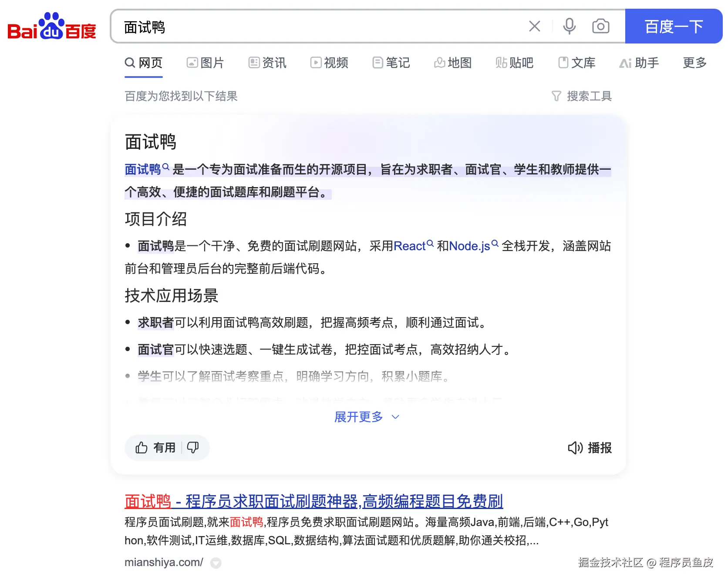Viewport: 728px width, 583px height.
Task: Click the thumbs down icon
Action: coord(193,448)
